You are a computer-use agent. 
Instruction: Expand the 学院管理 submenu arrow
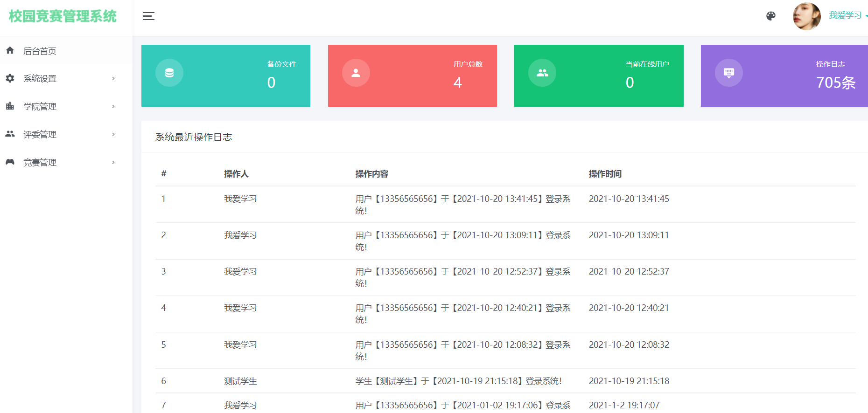[x=113, y=107]
